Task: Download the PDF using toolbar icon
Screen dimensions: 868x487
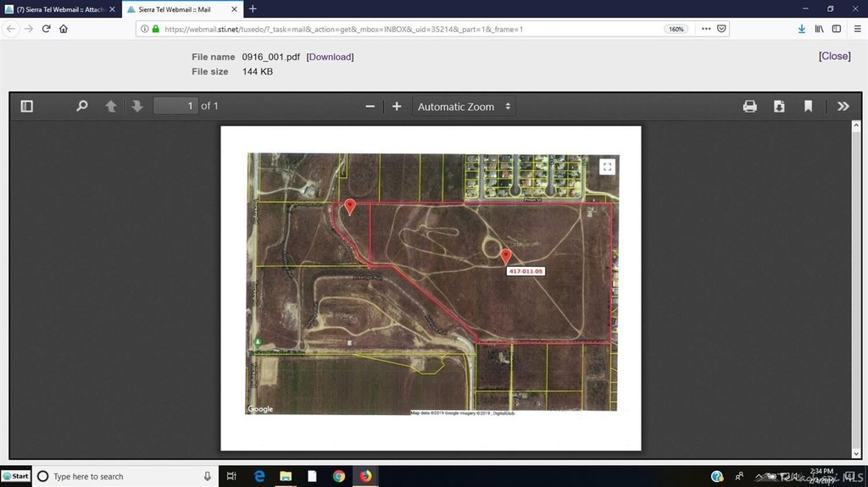Action: (779, 107)
